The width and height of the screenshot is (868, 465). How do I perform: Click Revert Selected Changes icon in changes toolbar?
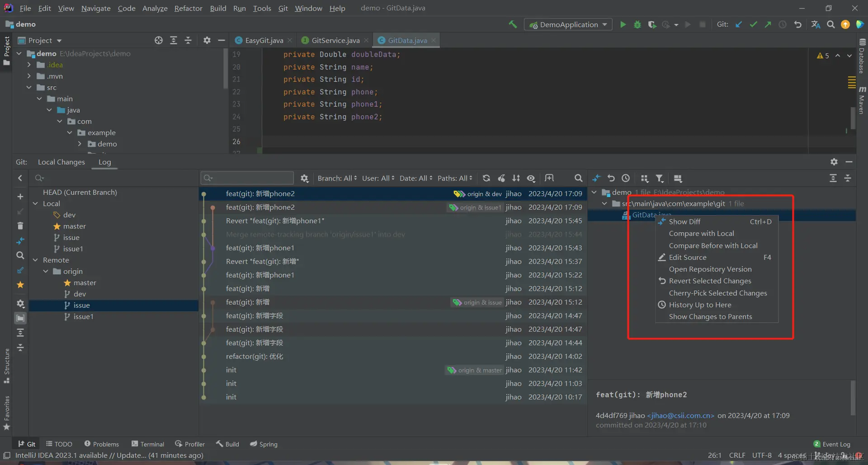[x=611, y=178]
